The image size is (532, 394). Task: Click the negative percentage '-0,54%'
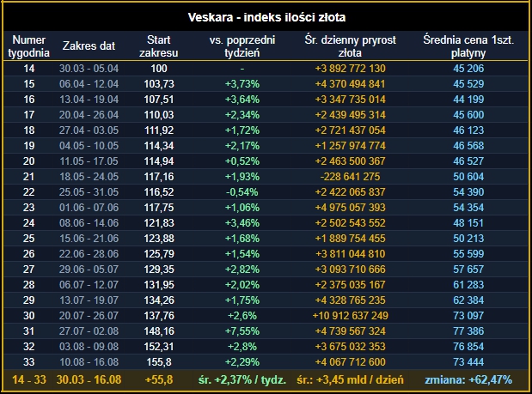pyautogui.click(x=242, y=192)
